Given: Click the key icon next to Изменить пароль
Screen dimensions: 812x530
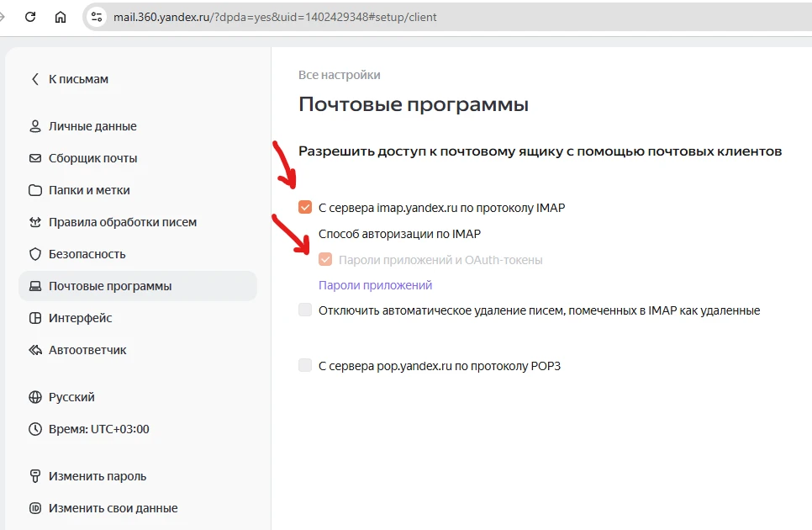Looking at the screenshot, I should 34,475.
